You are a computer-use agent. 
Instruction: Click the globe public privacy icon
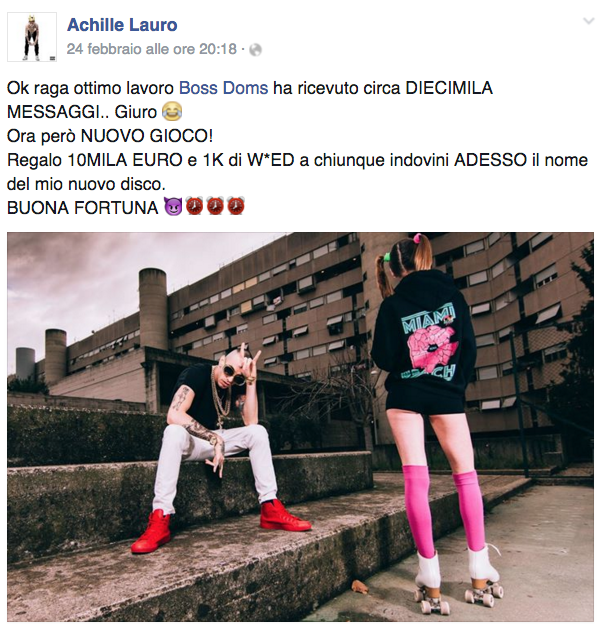tap(256, 50)
